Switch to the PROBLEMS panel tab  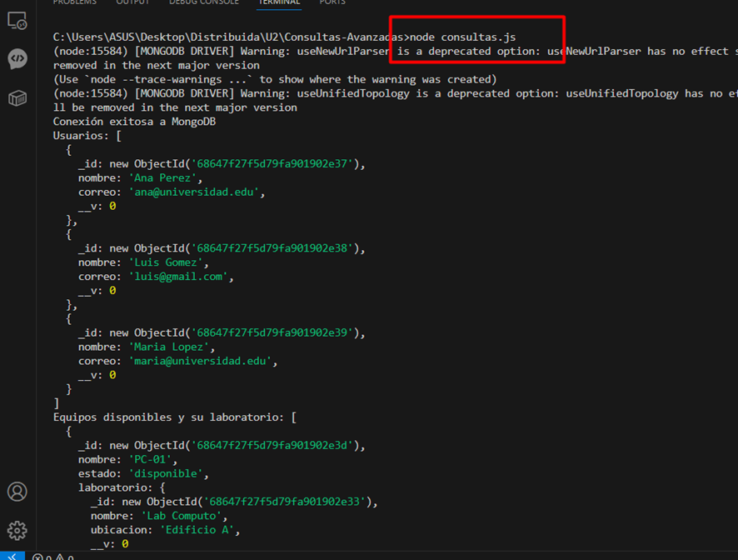[x=74, y=2]
